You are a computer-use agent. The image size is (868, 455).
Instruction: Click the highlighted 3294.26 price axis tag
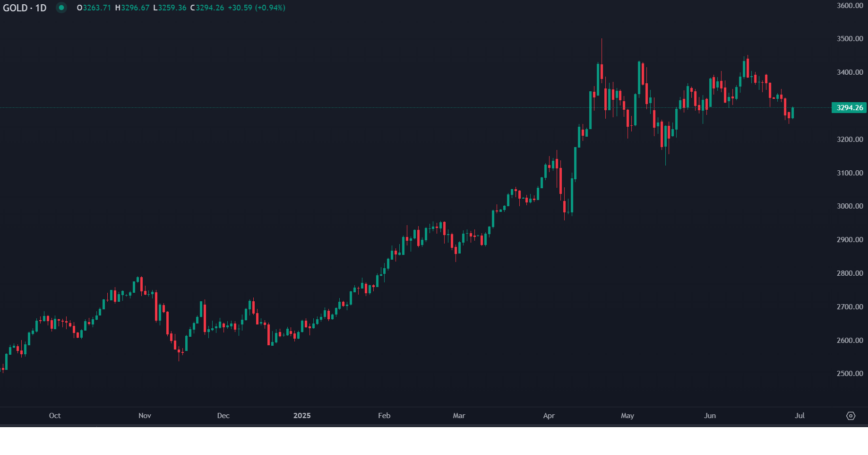[849, 108]
